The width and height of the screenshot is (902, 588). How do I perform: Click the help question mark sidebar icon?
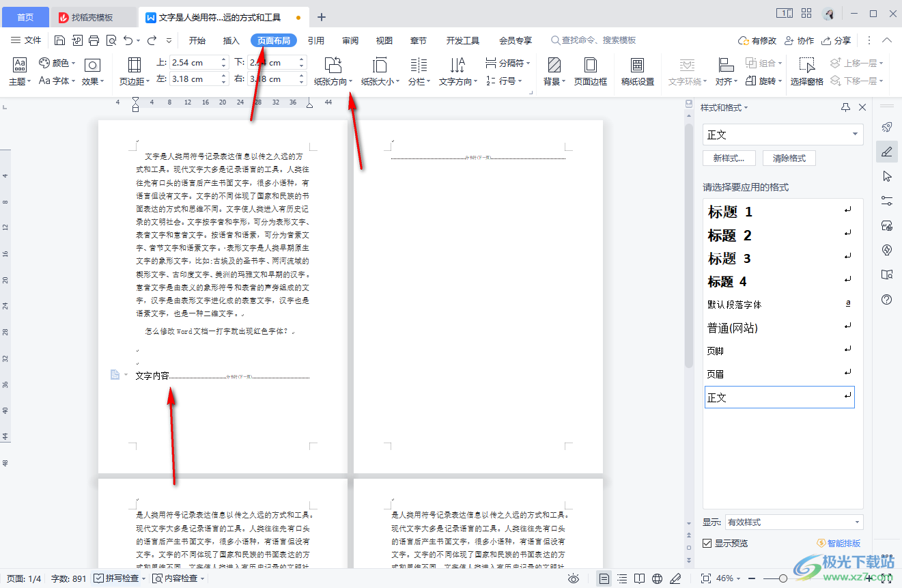887,299
